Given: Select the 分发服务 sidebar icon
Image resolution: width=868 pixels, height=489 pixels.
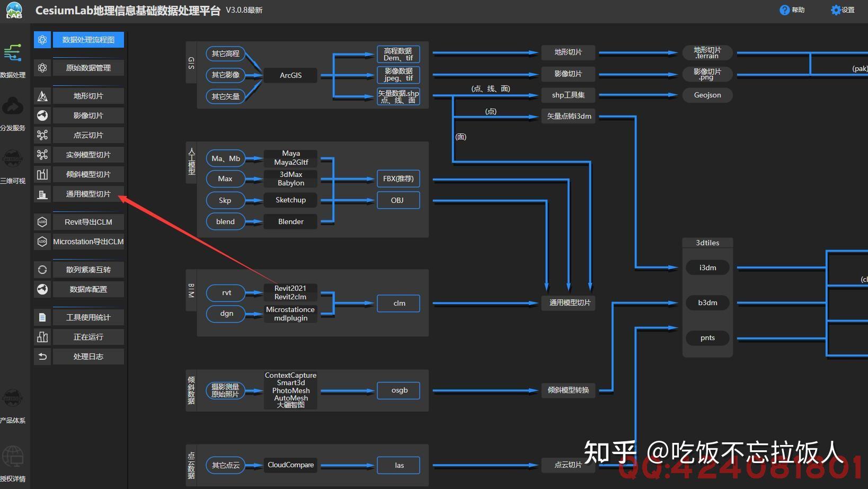Looking at the screenshot, I should pos(14,112).
